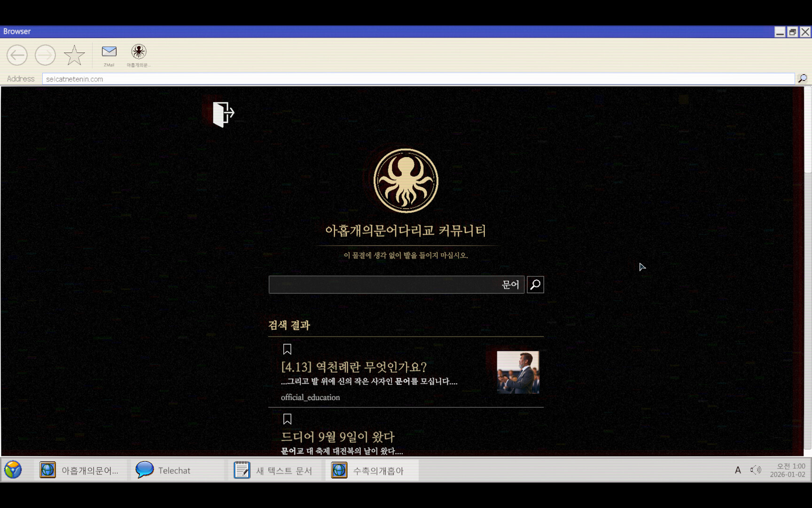This screenshot has height=508, width=812.
Task: Click the official_education author name
Action: [x=310, y=397]
